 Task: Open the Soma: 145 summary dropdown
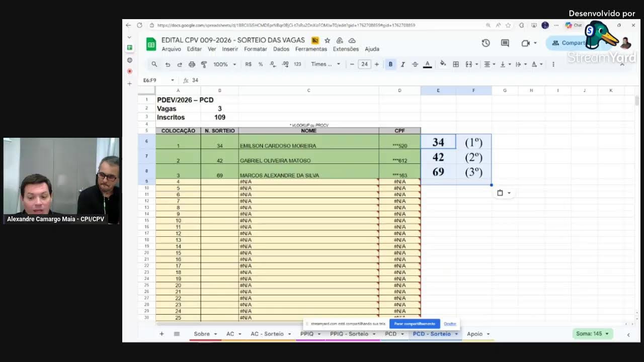pos(593,334)
